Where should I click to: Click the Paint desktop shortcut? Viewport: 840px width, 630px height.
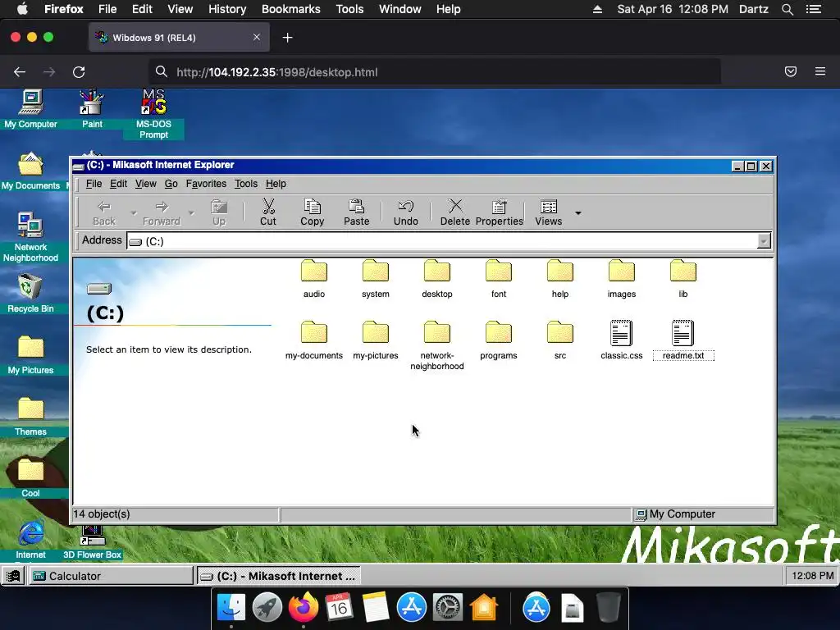tap(92, 109)
